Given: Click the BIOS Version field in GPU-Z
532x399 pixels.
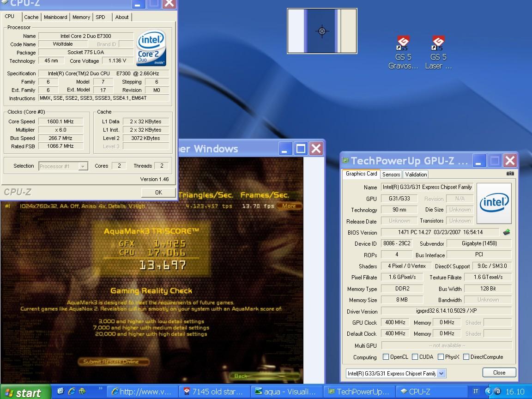Looking at the screenshot, I should tap(440, 232).
